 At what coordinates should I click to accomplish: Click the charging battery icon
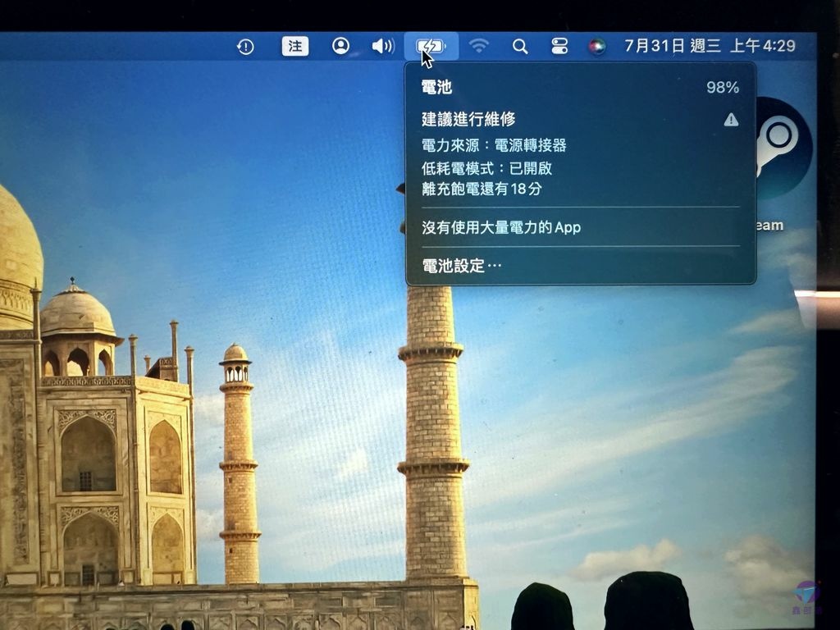pos(431,46)
